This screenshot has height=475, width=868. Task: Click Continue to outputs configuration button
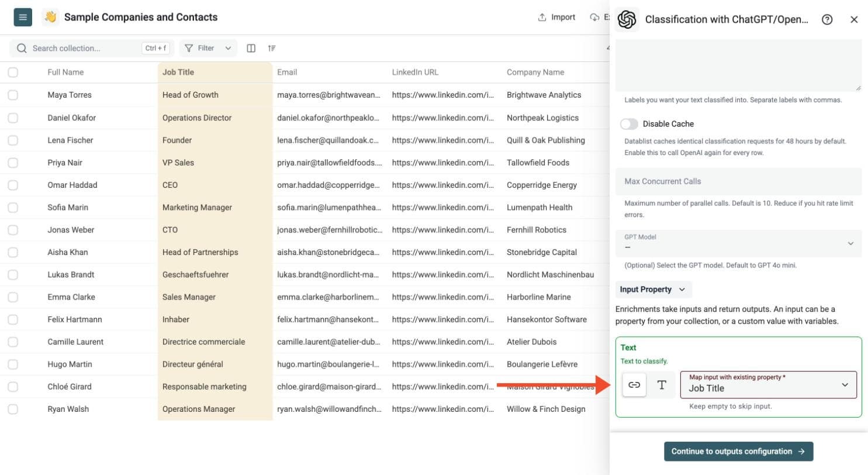[739, 452]
